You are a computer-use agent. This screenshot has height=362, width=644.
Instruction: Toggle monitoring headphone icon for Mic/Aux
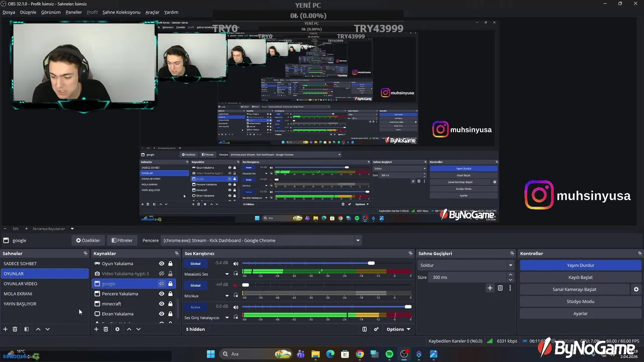point(235,296)
